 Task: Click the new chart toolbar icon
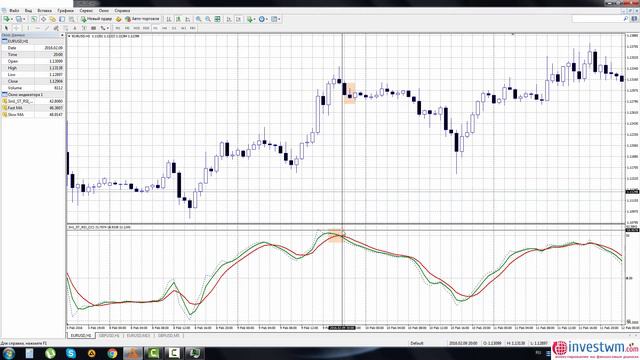pos(7,19)
